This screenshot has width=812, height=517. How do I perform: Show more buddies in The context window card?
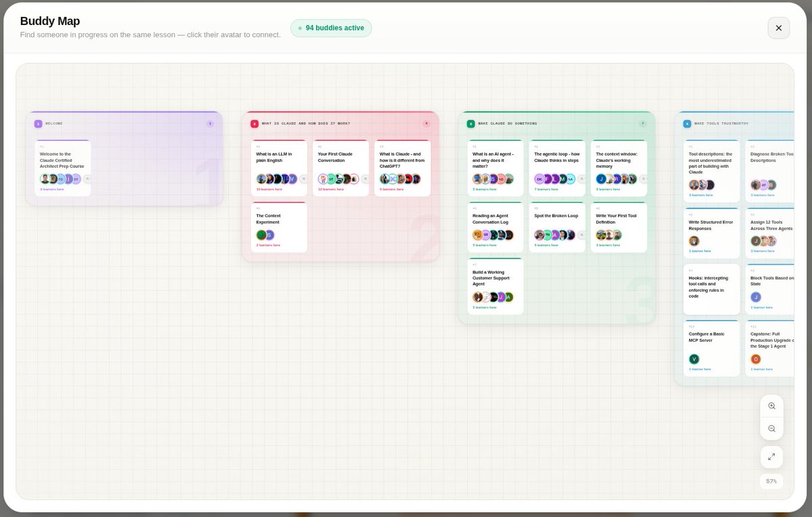pos(644,179)
